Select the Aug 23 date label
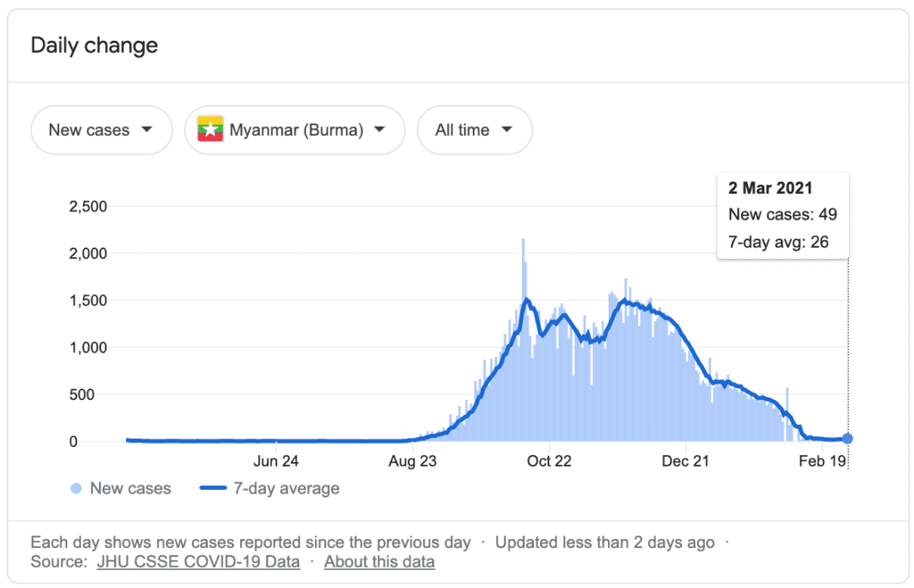914x588 pixels. pyautogui.click(x=412, y=461)
